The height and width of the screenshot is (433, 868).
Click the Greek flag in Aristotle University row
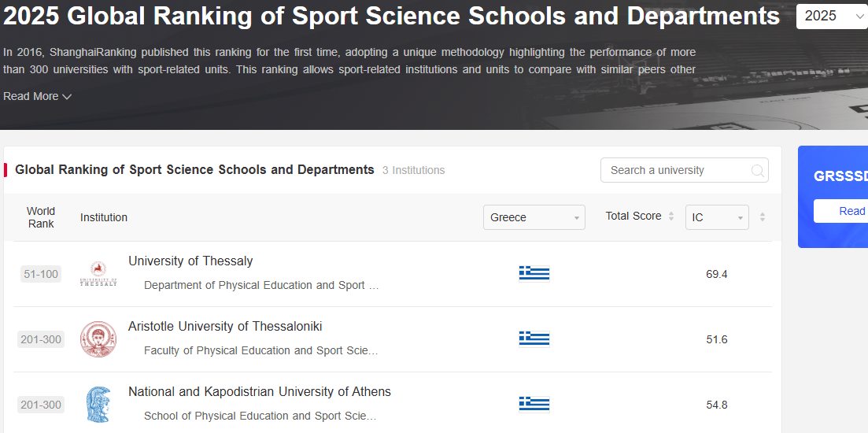point(534,339)
